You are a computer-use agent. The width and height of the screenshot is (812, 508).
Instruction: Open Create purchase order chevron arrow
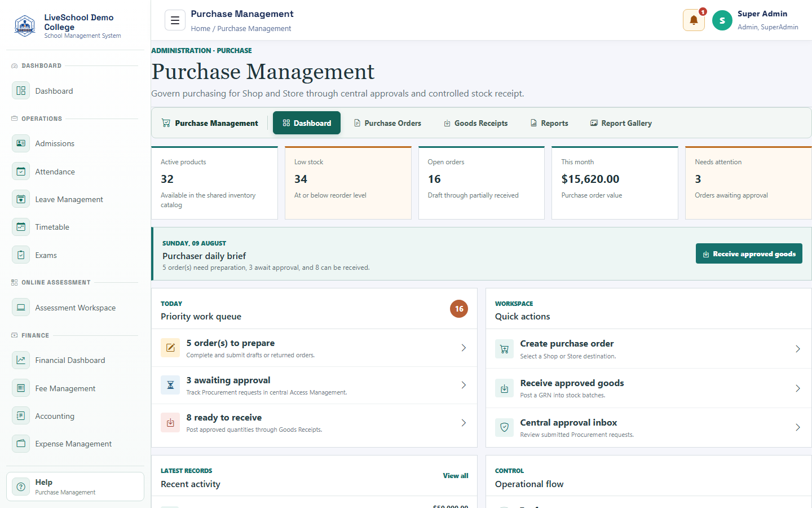798,349
